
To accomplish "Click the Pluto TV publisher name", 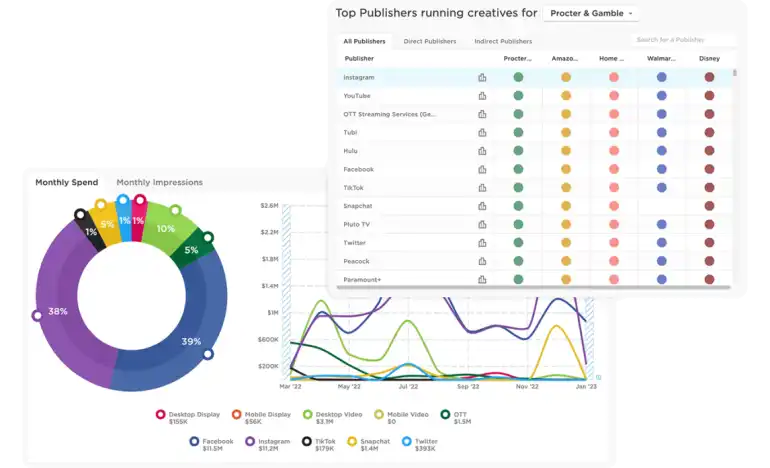I will (357, 224).
